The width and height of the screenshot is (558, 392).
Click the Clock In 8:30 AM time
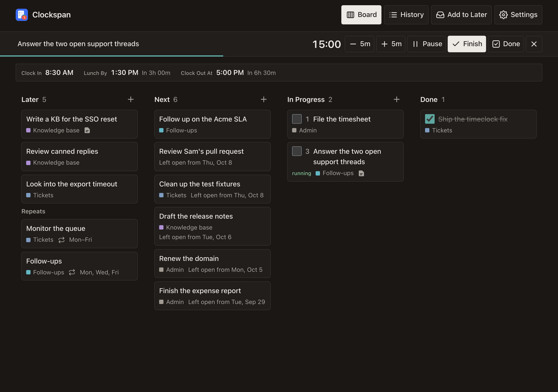(59, 73)
